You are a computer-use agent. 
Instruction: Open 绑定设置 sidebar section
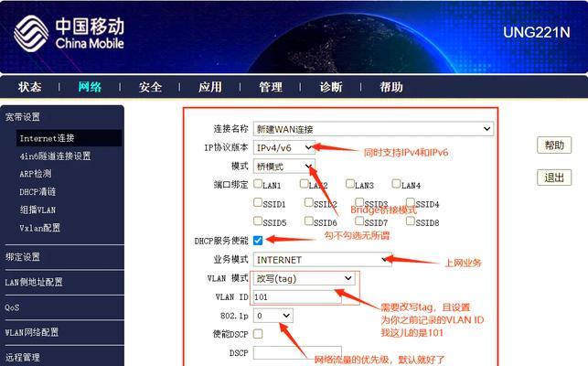click(x=23, y=257)
